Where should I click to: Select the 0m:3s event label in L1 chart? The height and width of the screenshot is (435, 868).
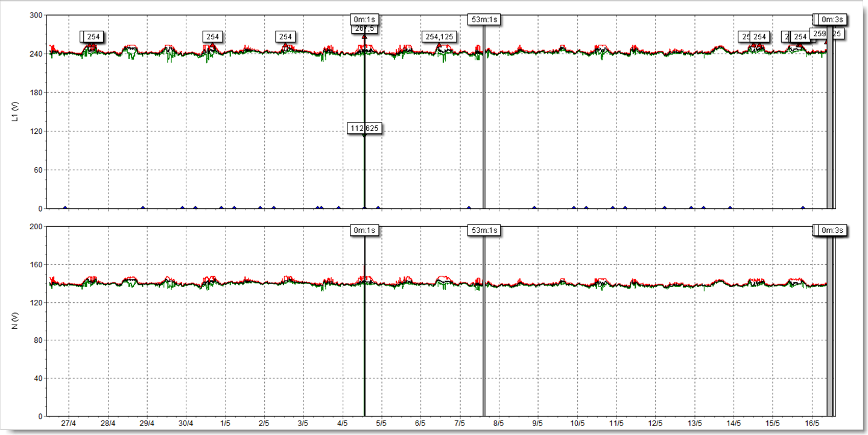831,19
